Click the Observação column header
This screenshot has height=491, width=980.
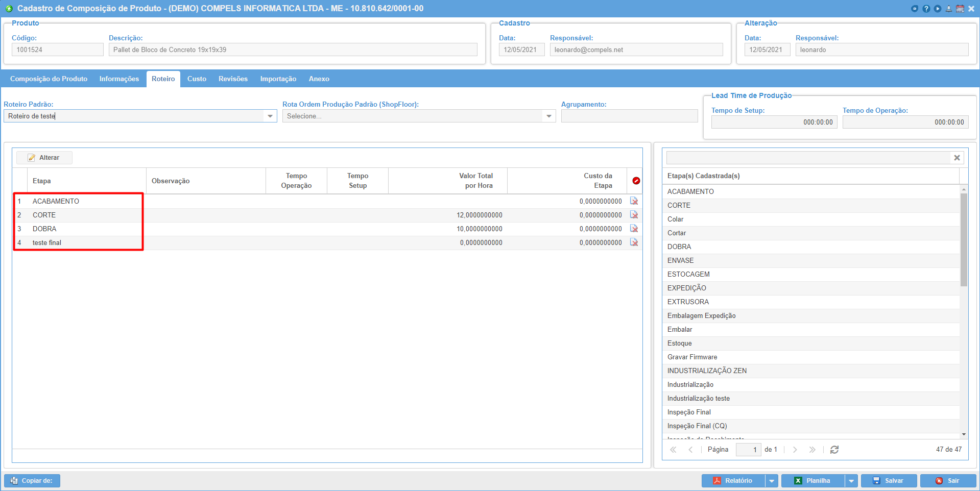[206, 181]
